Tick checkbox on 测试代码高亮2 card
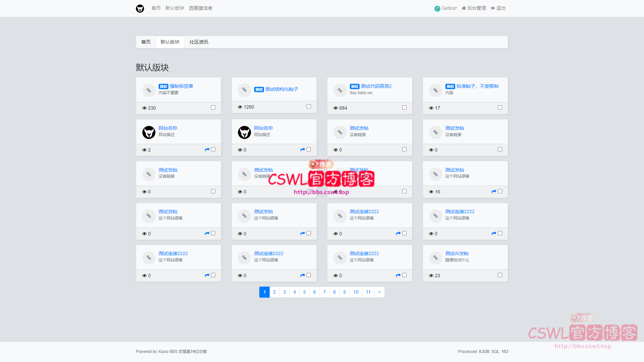Viewport: 644px width, 362px height. [x=404, y=108]
